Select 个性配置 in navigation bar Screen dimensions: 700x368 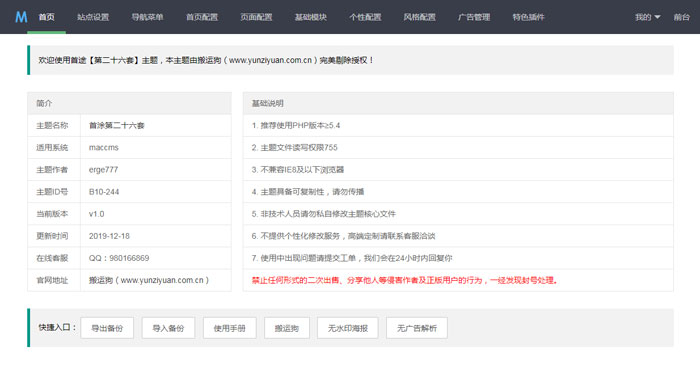(x=365, y=17)
